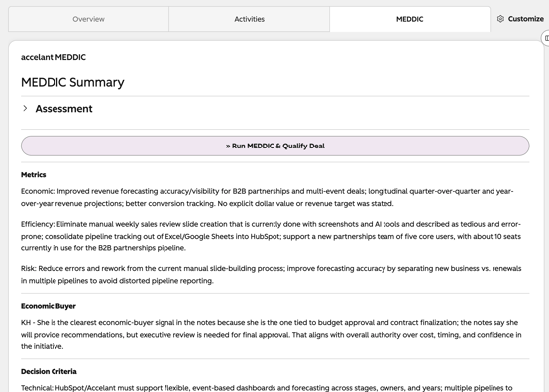The image size is (549, 392).
Task: Click the paragraph starting 'Risk: Reduce errors'
Action: pos(271,275)
